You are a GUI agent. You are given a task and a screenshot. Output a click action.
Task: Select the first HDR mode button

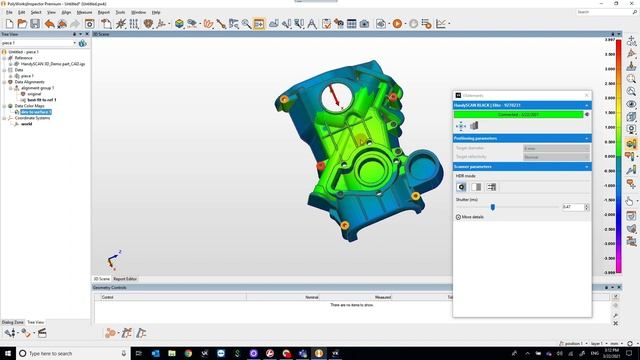pos(461,187)
